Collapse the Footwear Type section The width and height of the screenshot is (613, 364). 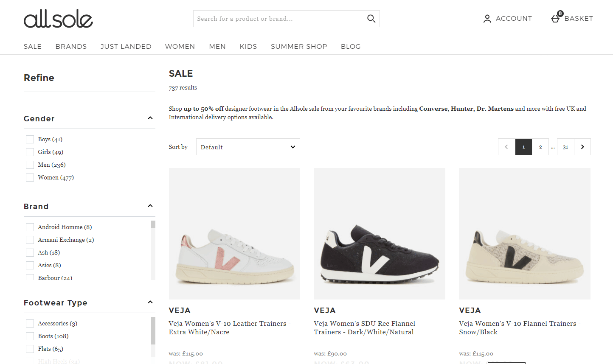(x=150, y=302)
